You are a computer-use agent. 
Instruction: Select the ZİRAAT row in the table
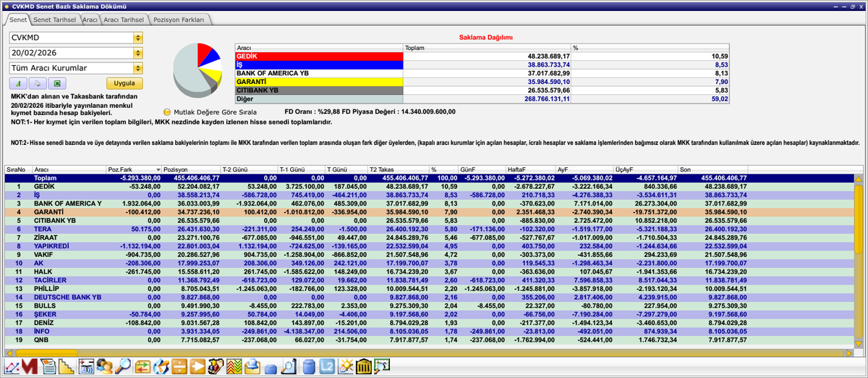click(x=430, y=237)
